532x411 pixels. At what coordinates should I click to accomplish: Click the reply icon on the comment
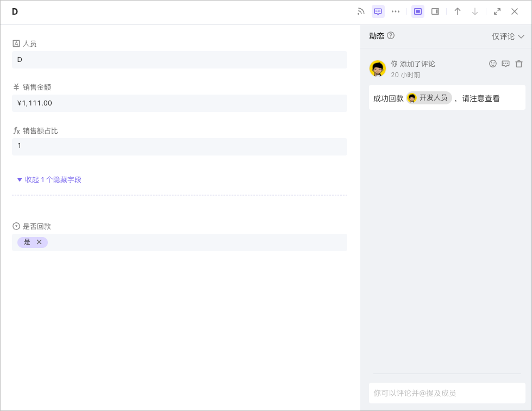(x=505, y=64)
